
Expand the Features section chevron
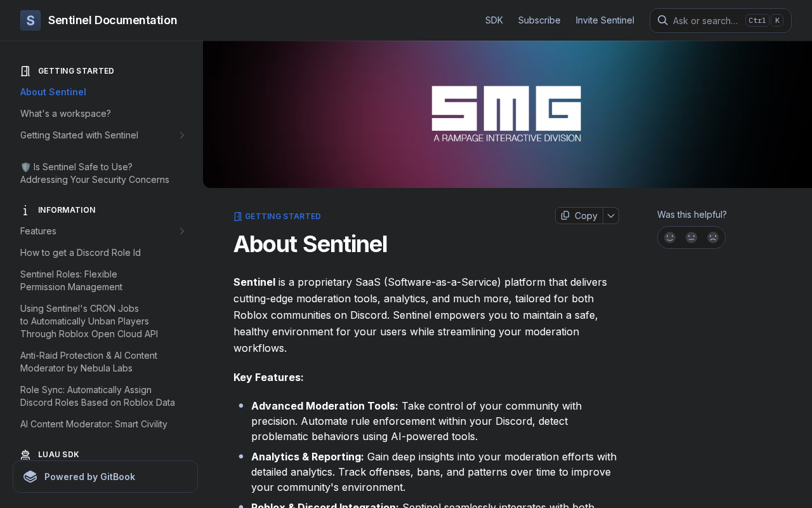181,231
